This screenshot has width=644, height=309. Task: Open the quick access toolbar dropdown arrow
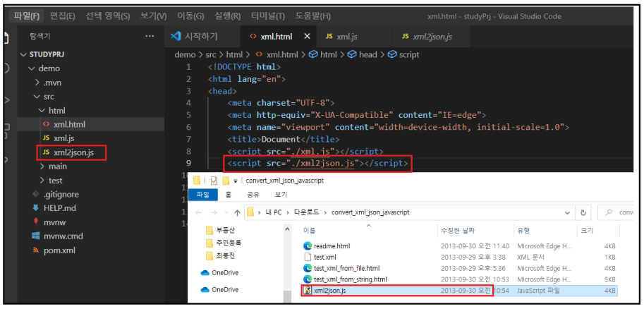point(236,181)
